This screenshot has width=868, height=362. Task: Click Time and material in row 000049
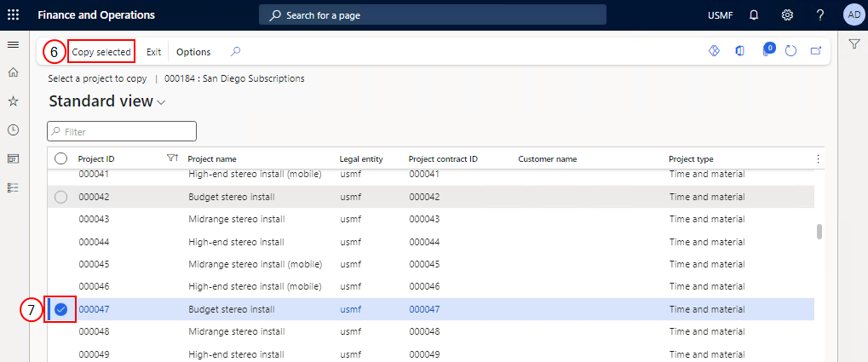[707, 354]
